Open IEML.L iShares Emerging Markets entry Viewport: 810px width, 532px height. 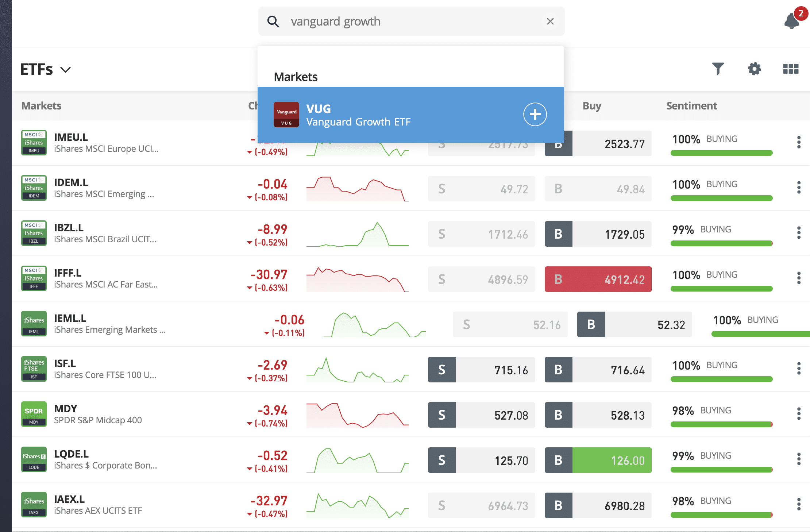(x=110, y=324)
